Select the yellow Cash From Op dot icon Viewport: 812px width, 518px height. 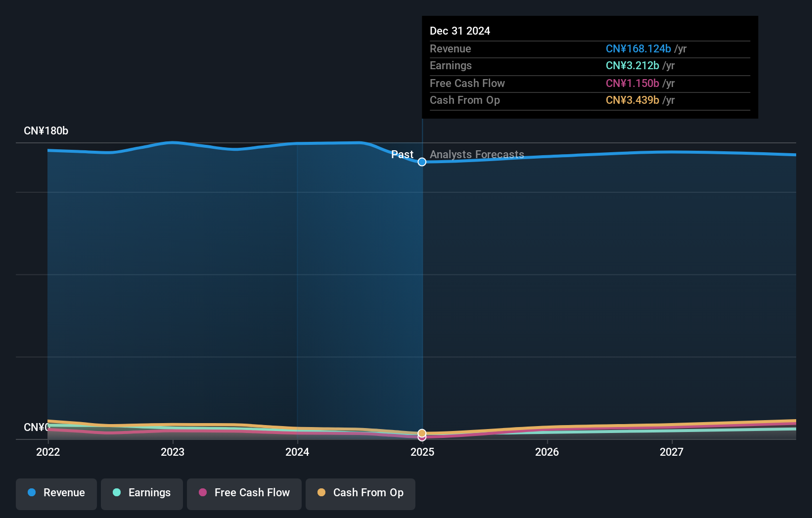(x=321, y=493)
